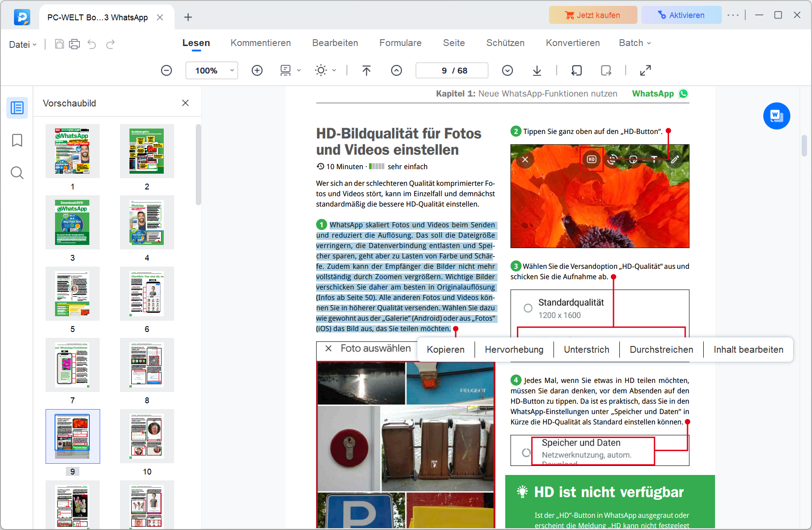The height and width of the screenshot is (530, 812).
Task: Select page 8 thumbnail
Action: pos(147,365)
